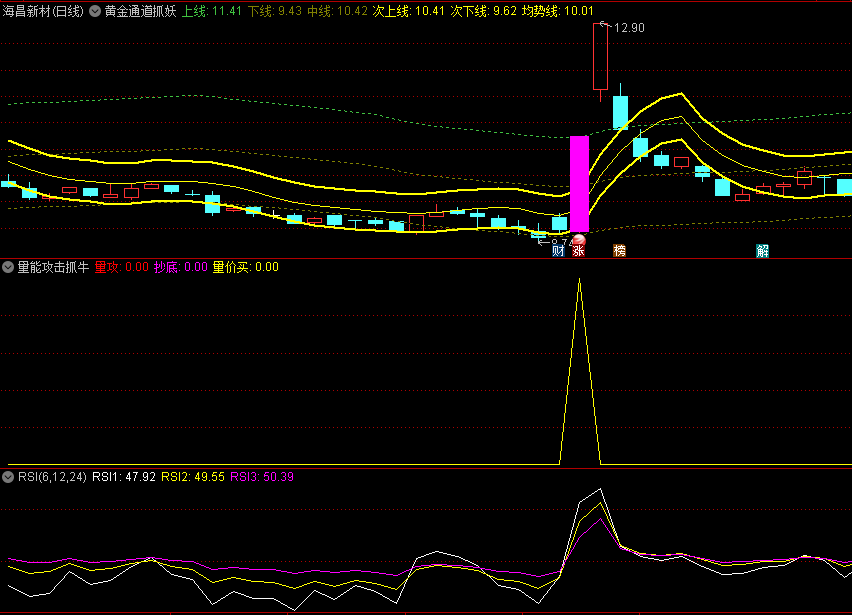
Task: Click the 量价买: 0.00 value
Action: [x=246, y=267]
